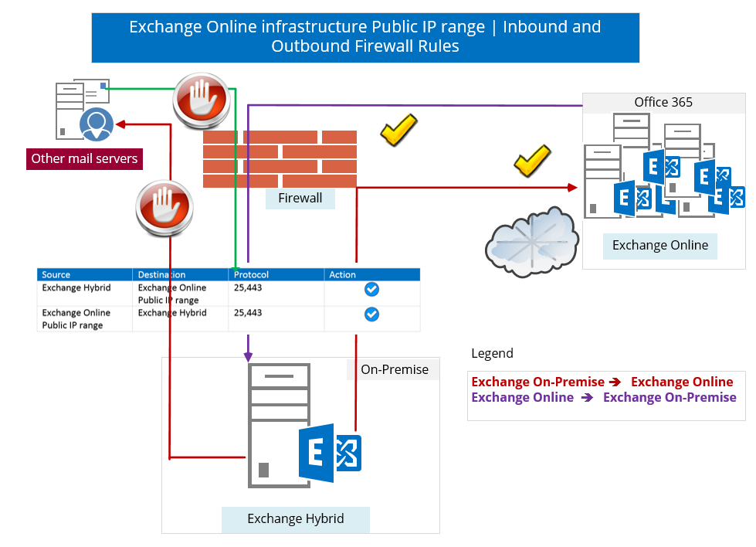Click the 'Legend' heading
Screen dimensions: 756x547
(x=492, y=354)
